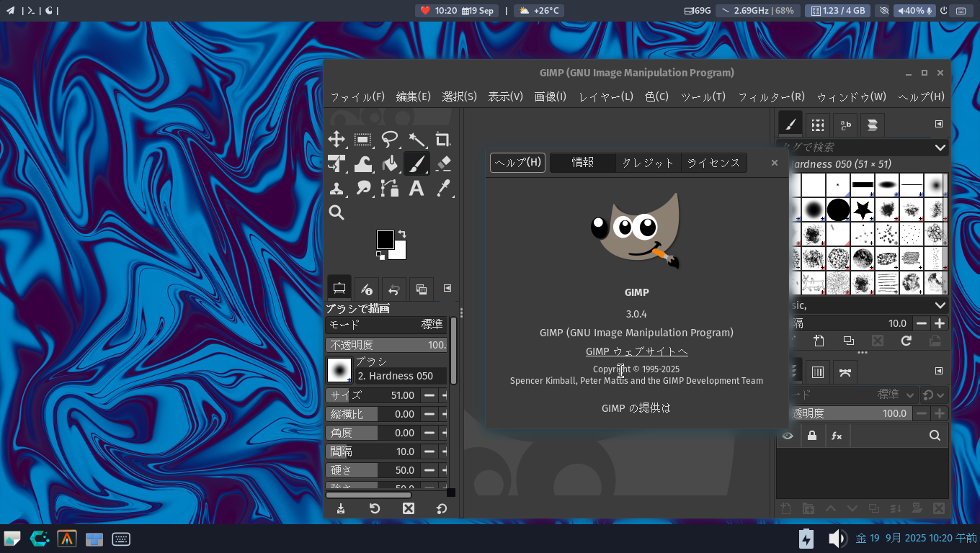Select the Move tool in the toolbox
The width and height of the screenshot is (980, 553).
coord(337,140)
